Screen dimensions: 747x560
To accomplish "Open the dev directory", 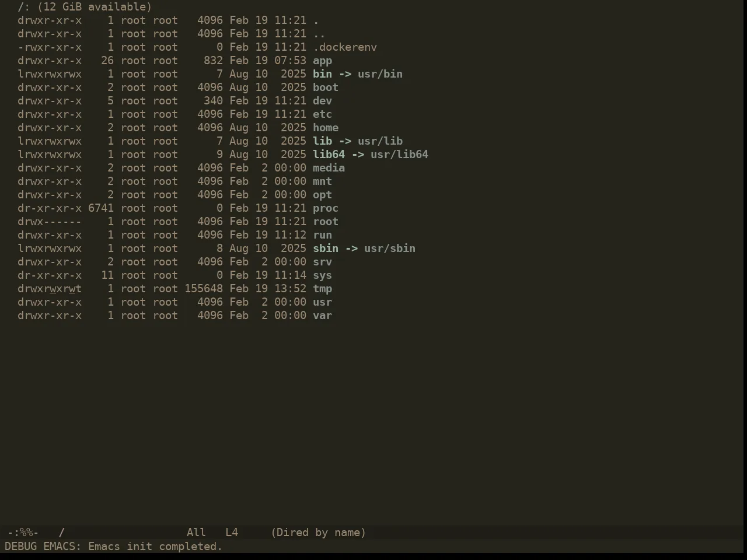I will 322,101.
